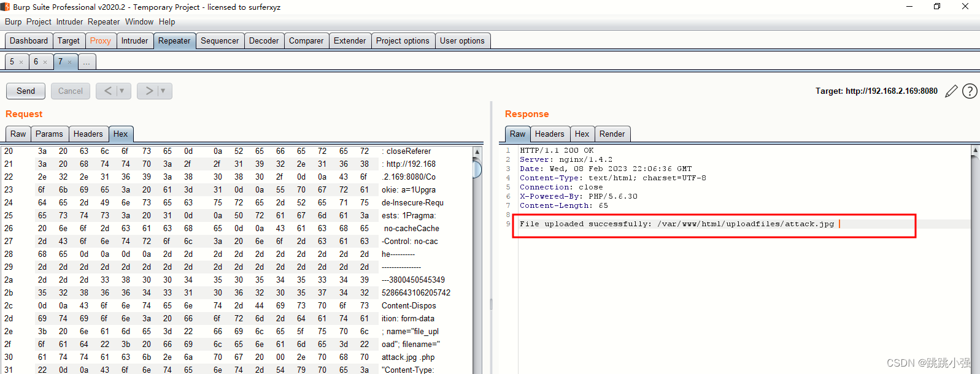
Task: Click '5286643106205742' decoded text in row 2b
Action: 416,293
